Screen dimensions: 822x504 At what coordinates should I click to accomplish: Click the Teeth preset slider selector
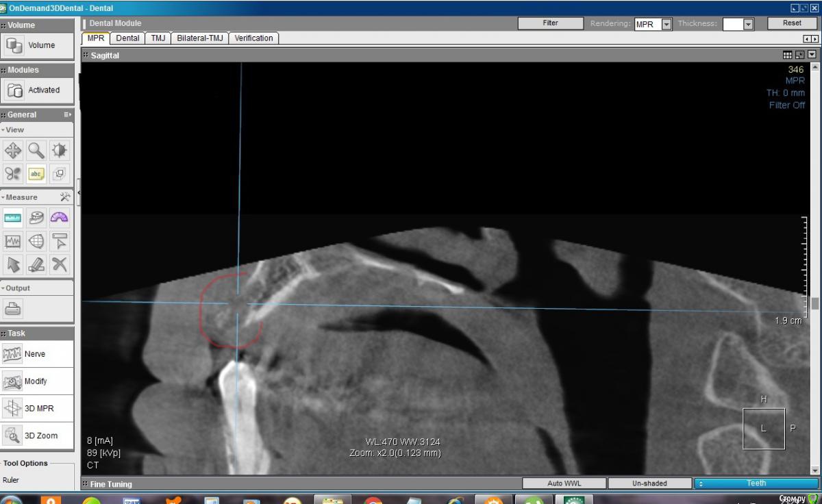pos(756,483)
